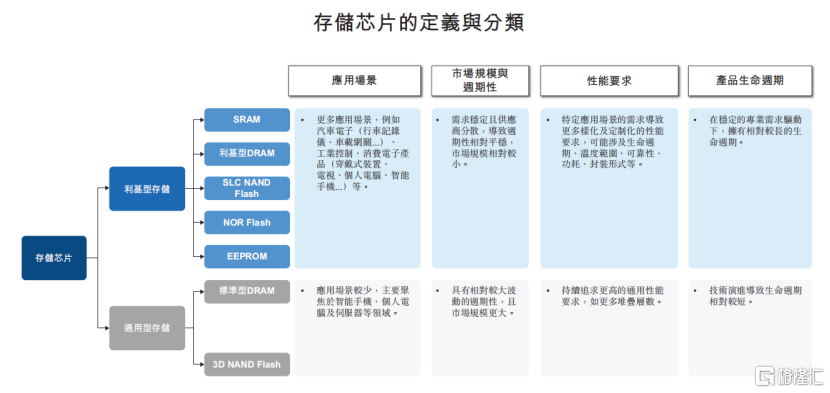Click the 需求穩定且供應商分散 text panel
This screenshot has width=830, height=393.
[x=480, y=188]
